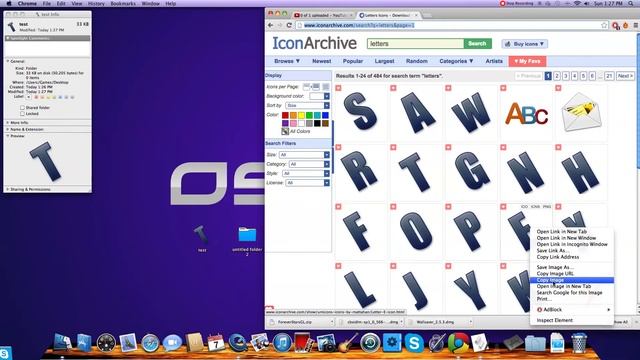This screenshot has height=360, width=640.
Task: Choose Inspect Element in context menu
Action: pyautogui.click(x=571, y=320)
